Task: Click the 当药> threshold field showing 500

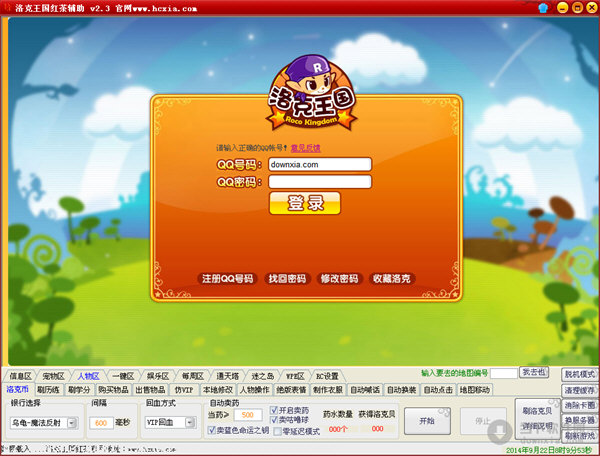Action: 248,415
